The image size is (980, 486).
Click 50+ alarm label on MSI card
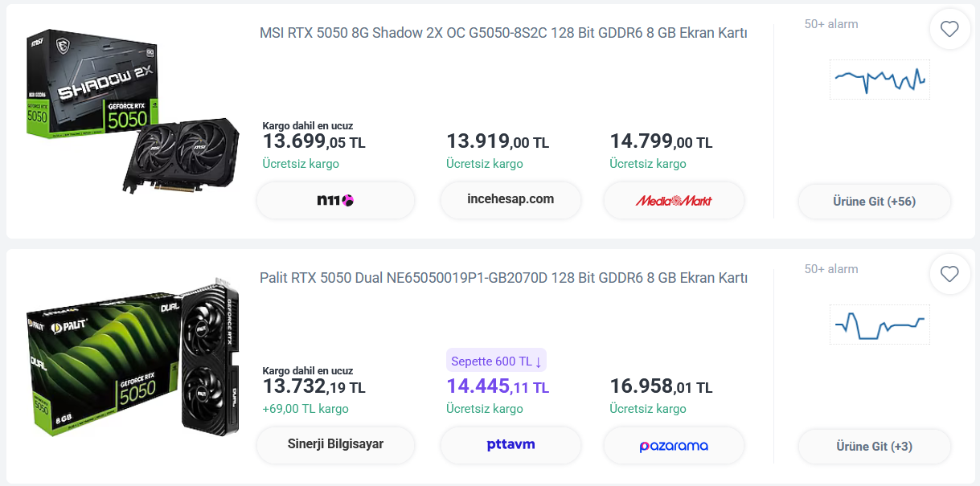point(831,24)
